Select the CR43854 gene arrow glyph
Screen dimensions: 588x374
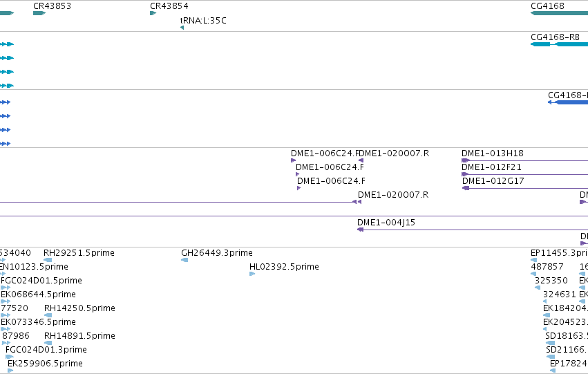(x=153, y=13)
